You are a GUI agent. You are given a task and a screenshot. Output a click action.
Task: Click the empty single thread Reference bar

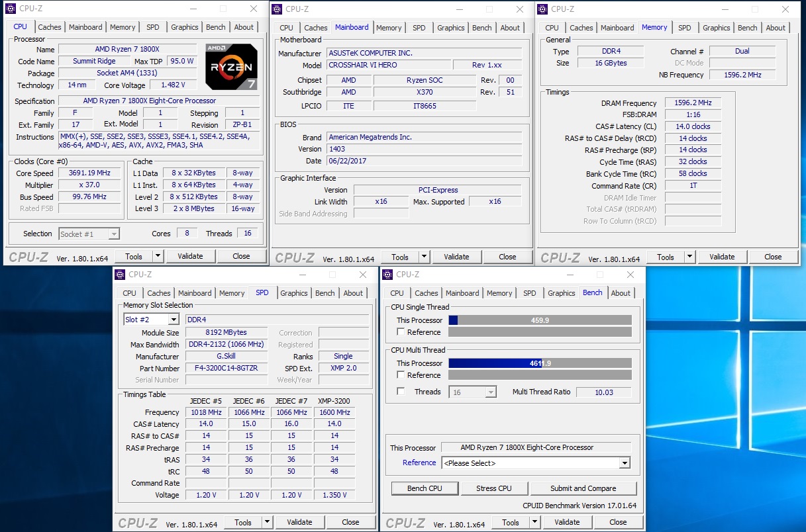click(540, 332)
